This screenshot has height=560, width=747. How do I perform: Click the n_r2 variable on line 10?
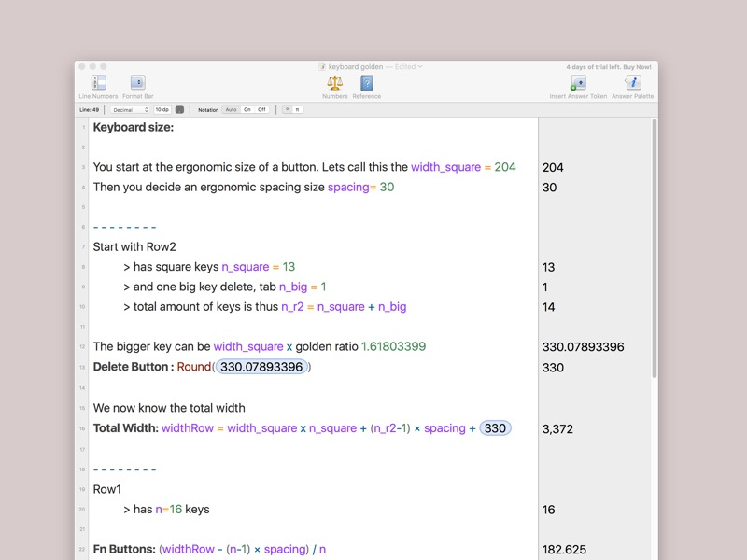tap(292, 307)
